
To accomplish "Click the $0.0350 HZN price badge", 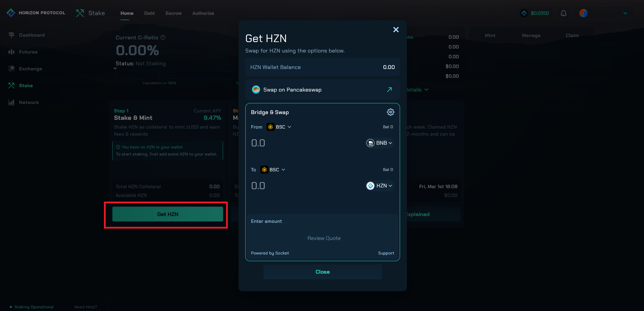I will (535, 13).
